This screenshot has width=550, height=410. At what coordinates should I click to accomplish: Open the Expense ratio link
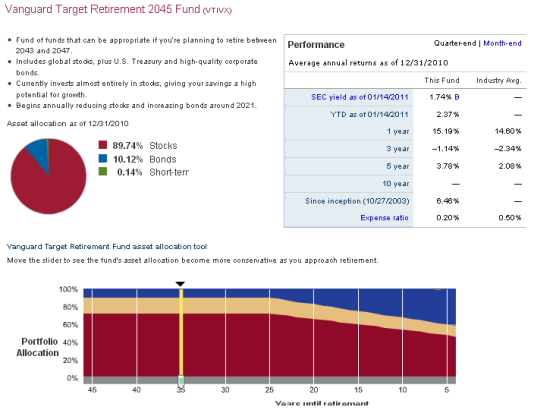[x=384, y=218]
